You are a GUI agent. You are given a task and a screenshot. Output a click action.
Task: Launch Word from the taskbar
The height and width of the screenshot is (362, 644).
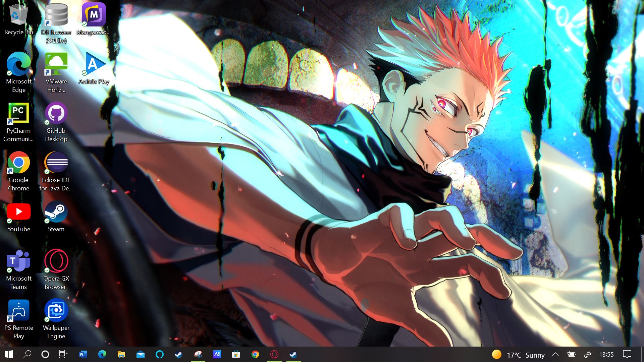(83, 354)
